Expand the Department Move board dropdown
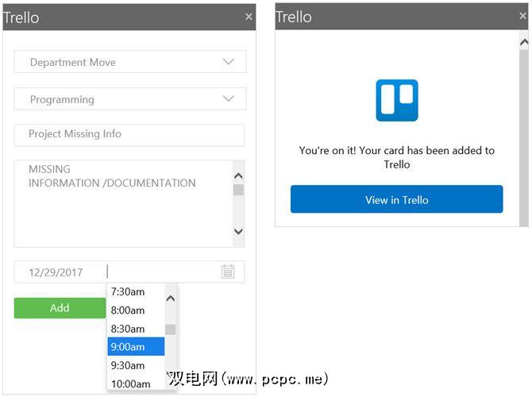 tap(229, 62)
